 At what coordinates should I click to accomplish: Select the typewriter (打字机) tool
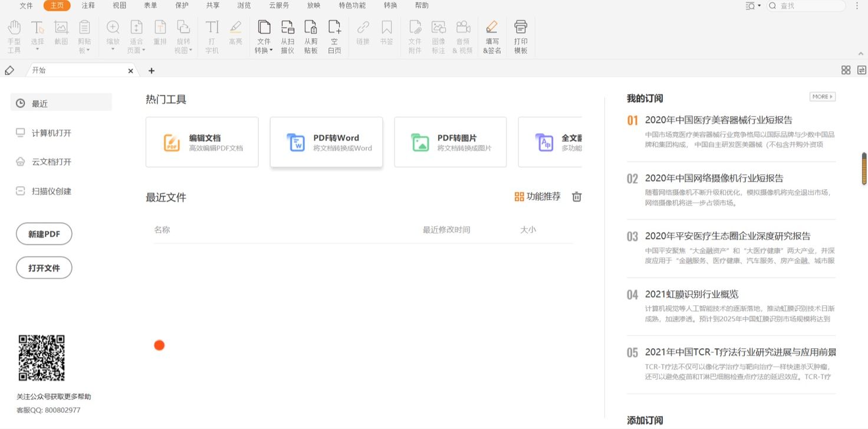coord(212,35)
